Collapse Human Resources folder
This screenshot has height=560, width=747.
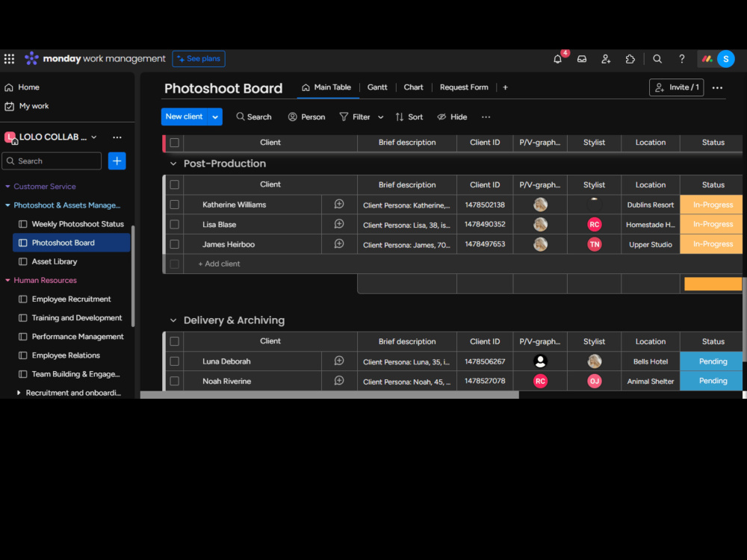pos(7,281)
